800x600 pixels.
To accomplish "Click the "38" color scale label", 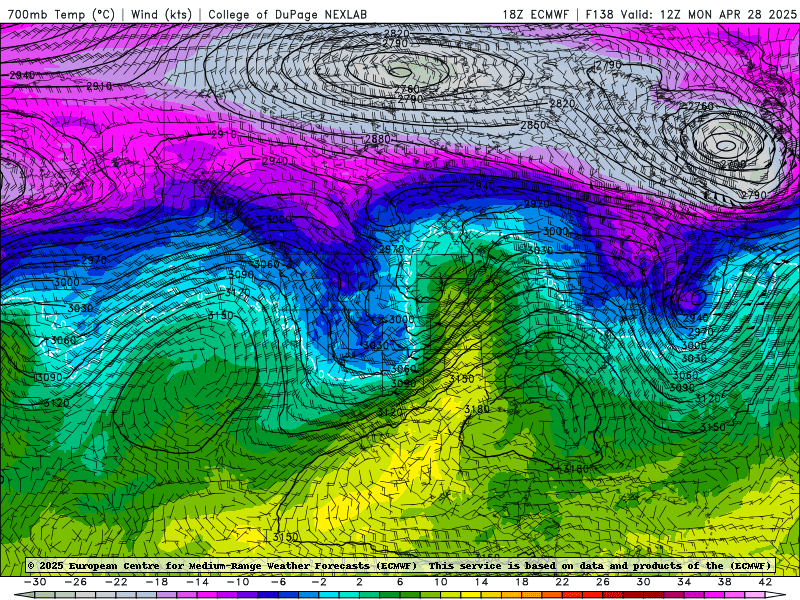I will click(724, 582).
